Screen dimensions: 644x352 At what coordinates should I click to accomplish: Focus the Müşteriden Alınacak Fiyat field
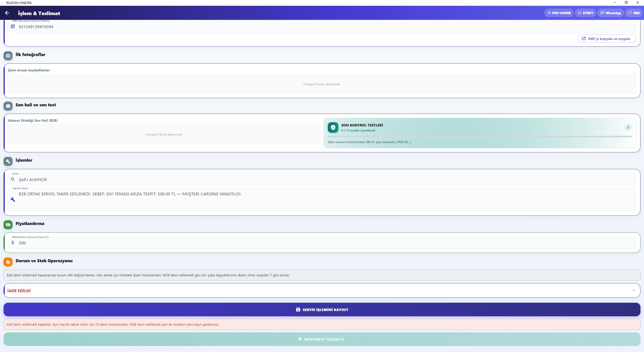click(x=322, y=243)
